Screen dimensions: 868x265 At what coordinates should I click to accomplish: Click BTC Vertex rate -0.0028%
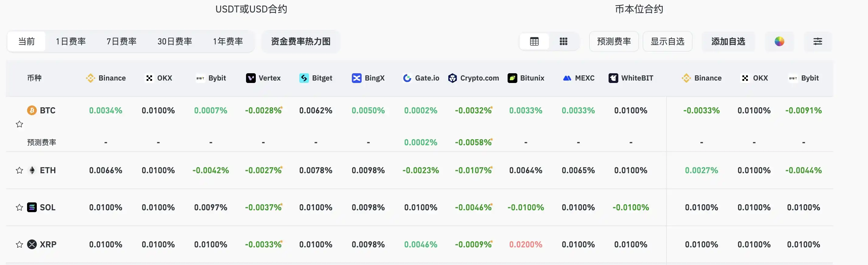point(263,110)
